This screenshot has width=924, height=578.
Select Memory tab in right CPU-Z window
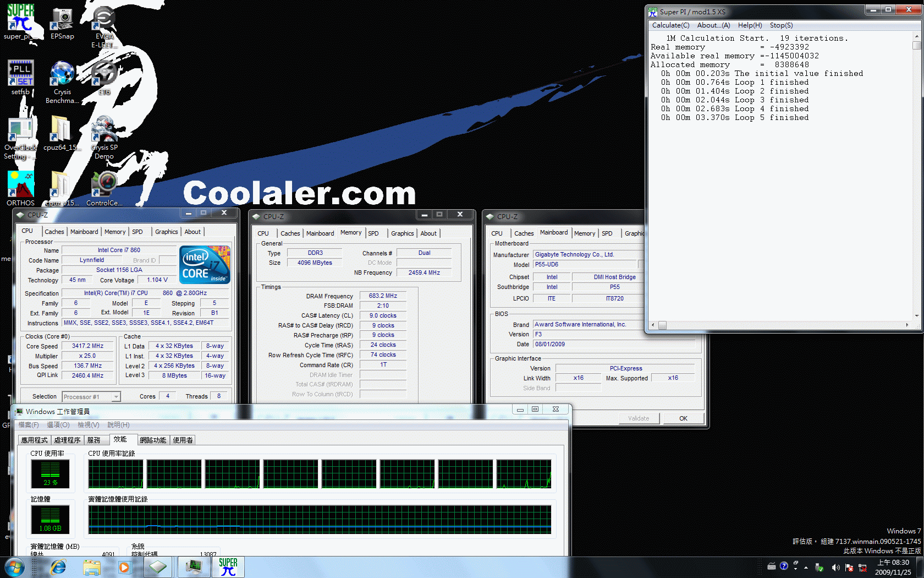click(585, 233)
